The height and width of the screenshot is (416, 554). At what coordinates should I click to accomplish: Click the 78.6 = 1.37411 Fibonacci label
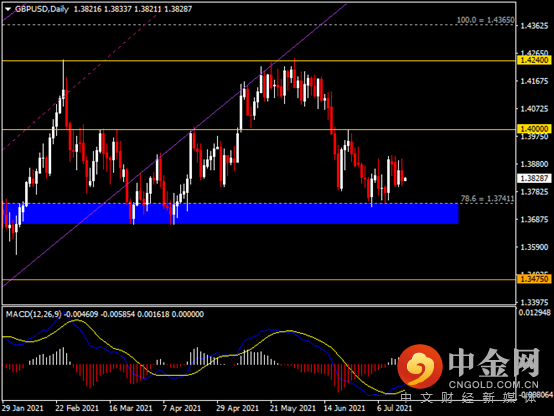click(487, 199)
